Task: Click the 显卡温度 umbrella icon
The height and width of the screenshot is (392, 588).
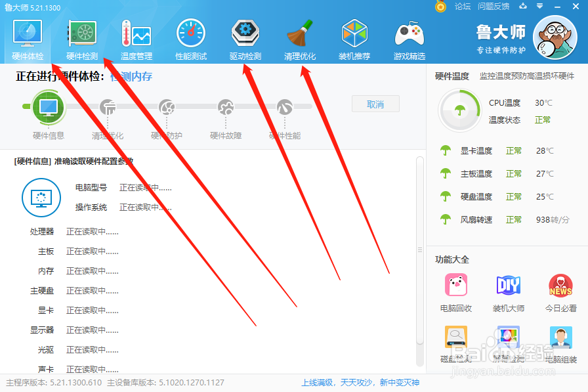Action: pos(446,151)
